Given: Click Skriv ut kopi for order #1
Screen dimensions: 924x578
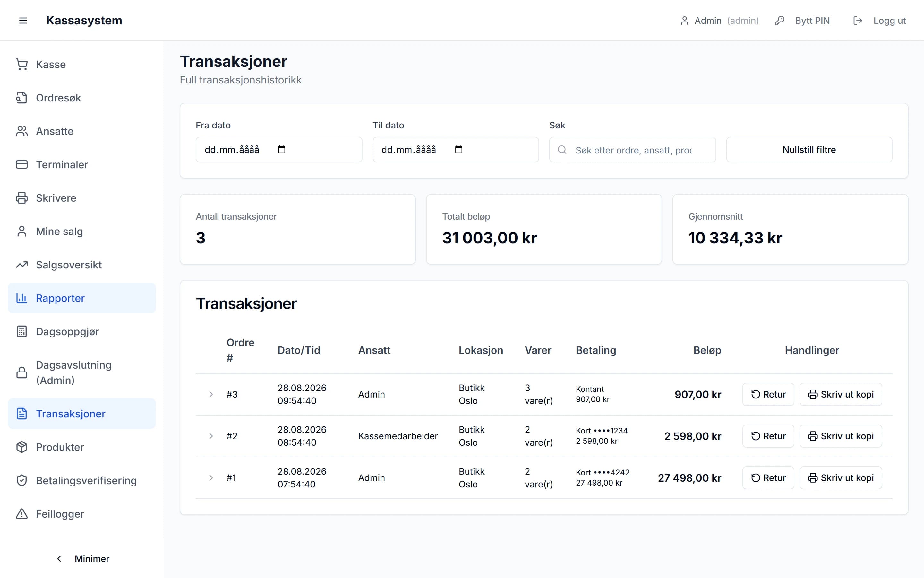Looking at the screenshot, I should [840, 478].
